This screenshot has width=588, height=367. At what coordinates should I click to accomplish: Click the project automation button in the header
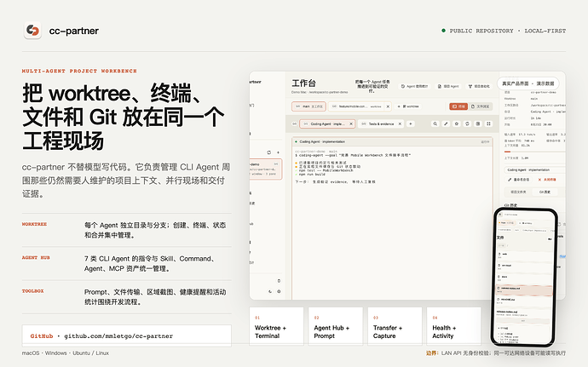(479, 86)
